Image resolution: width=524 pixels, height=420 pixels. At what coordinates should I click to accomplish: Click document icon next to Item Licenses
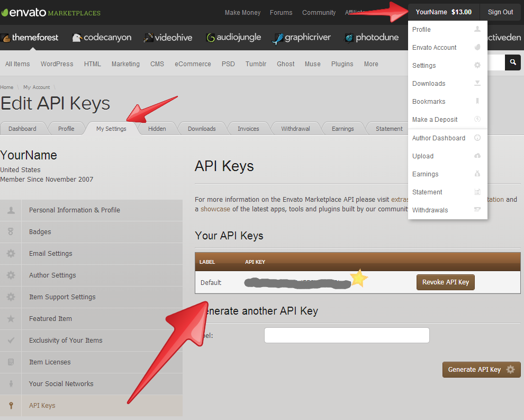tap(11, 362)
